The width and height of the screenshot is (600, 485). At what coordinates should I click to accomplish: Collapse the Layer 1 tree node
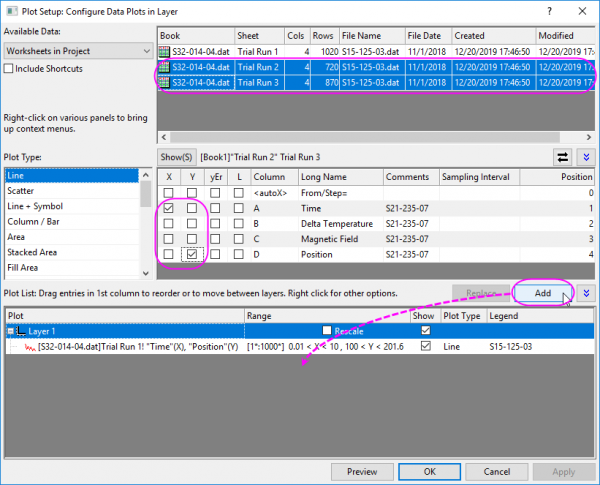tap(10, 330)
